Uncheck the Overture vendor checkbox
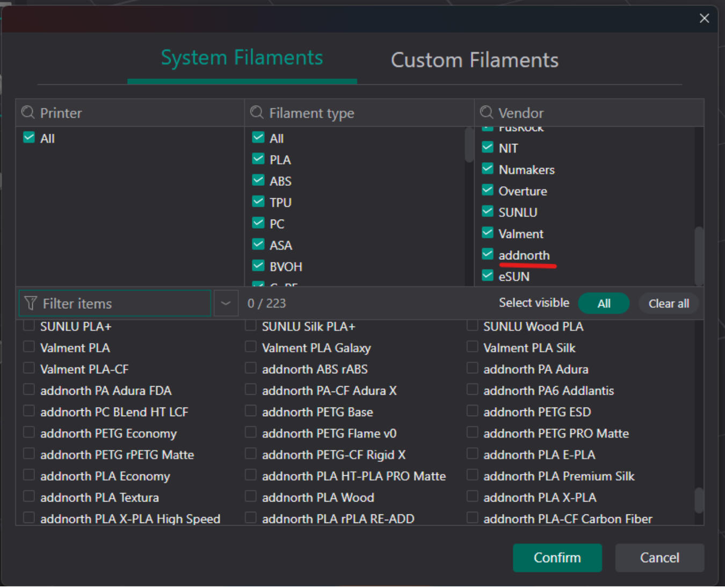 click(488, 190)
